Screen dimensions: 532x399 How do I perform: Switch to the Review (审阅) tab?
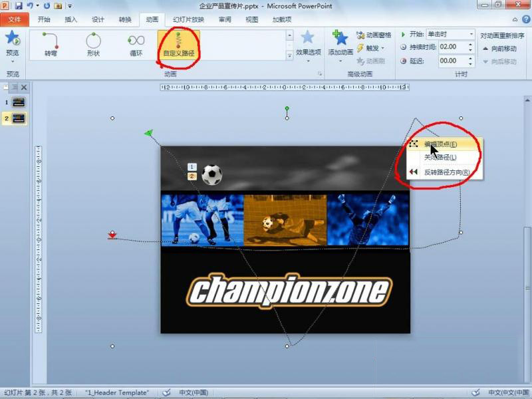pos(225,20)
